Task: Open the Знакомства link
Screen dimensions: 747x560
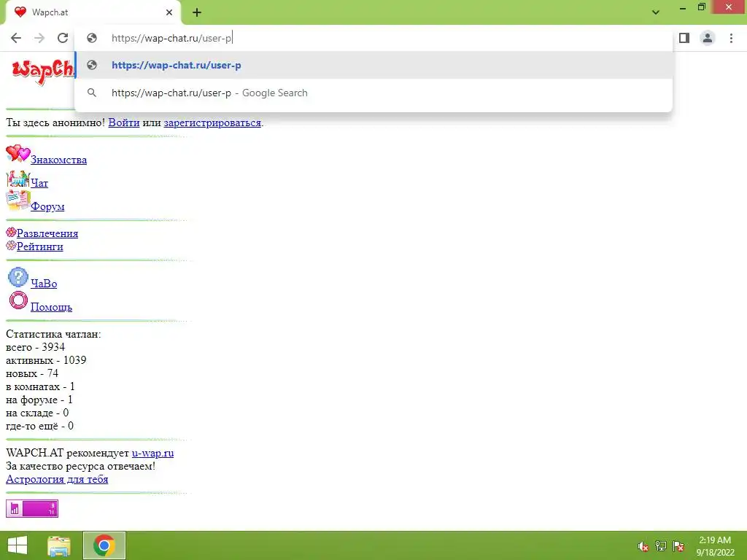Action: [x=58, y=160]
